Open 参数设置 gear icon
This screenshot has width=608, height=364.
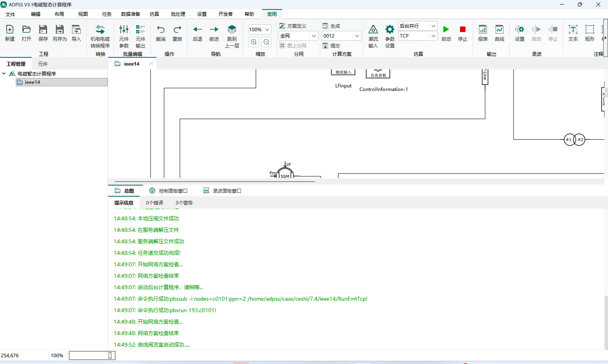[x=389, y=30]
